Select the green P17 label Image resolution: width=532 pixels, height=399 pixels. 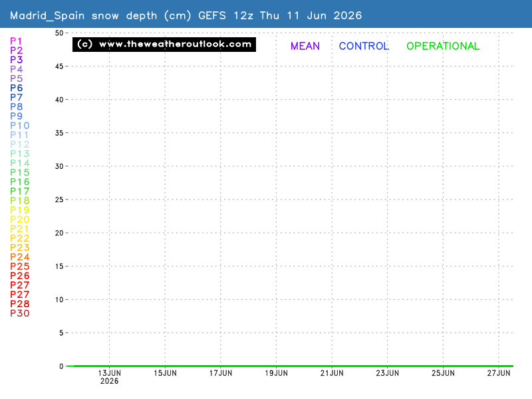pos(20,191)
